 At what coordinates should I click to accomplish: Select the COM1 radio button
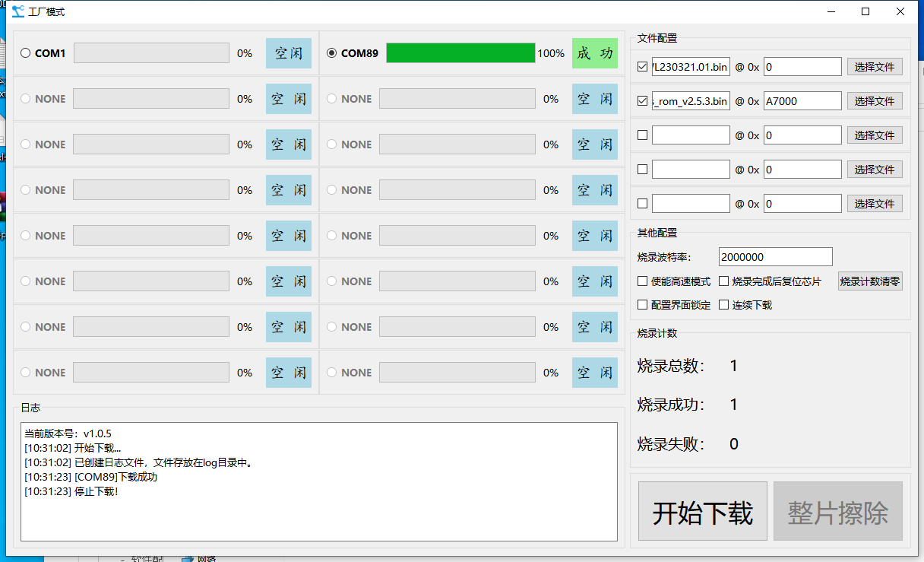click(x=26, y=53)
